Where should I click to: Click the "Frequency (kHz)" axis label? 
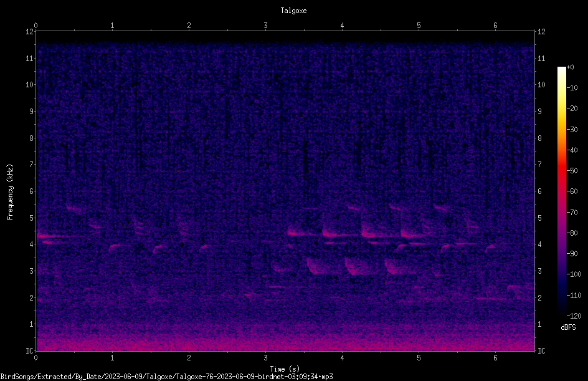click(10, 192)
